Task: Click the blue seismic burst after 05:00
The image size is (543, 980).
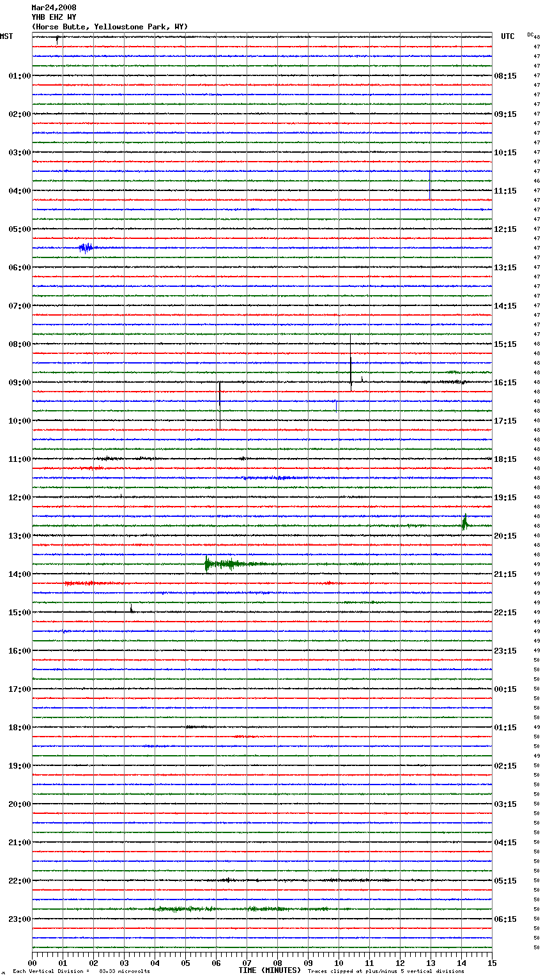Action: [86, 248]
